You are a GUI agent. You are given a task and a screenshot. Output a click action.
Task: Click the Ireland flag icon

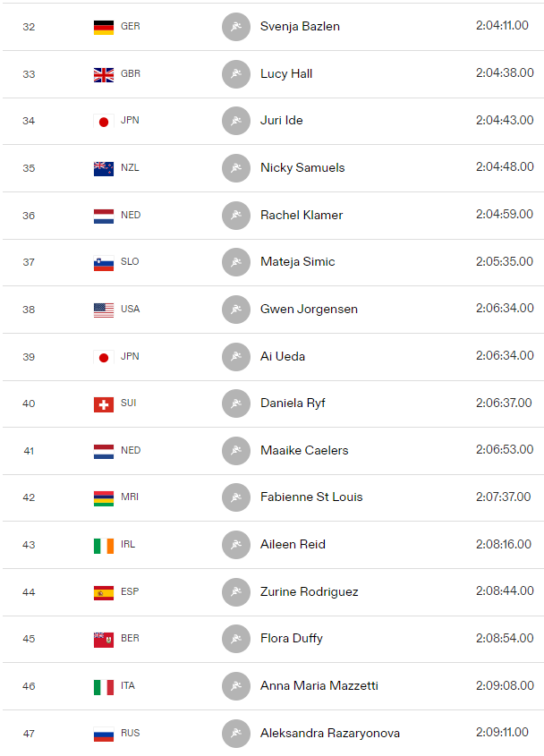104,545
